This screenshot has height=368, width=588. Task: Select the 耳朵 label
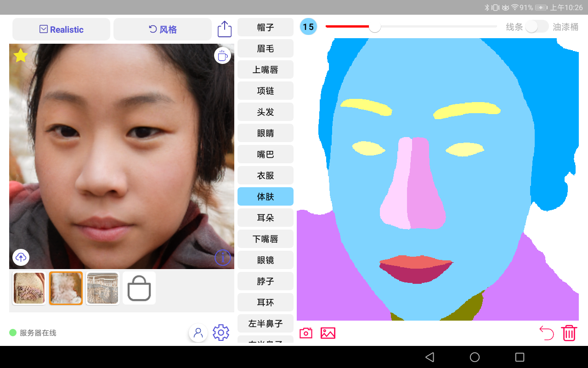pos(266,218)
